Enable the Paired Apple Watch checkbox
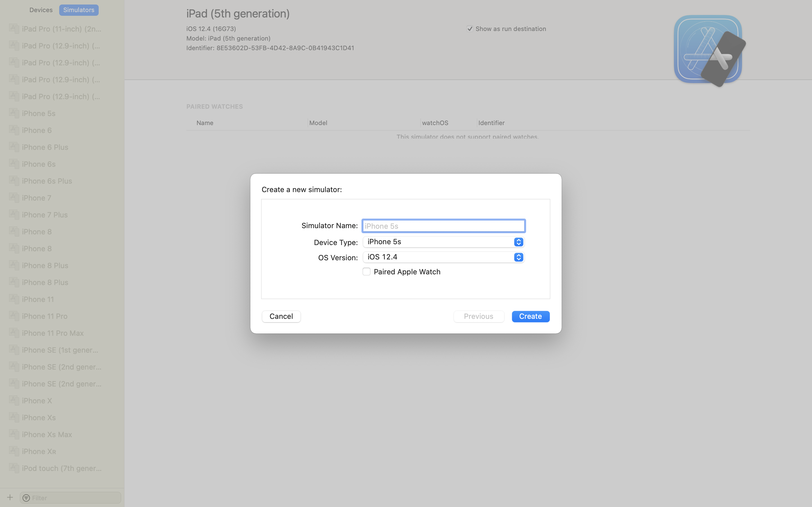Screen dimensions: 812x507 pos(367,272)
